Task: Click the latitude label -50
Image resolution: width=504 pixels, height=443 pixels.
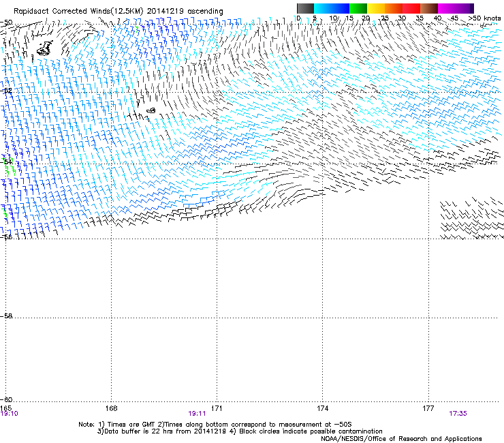Action: (x=6, y=22)
